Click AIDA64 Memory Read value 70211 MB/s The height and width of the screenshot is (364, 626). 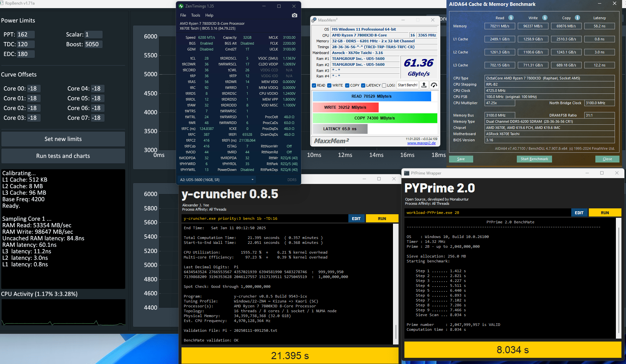click(x=500, y=26)
